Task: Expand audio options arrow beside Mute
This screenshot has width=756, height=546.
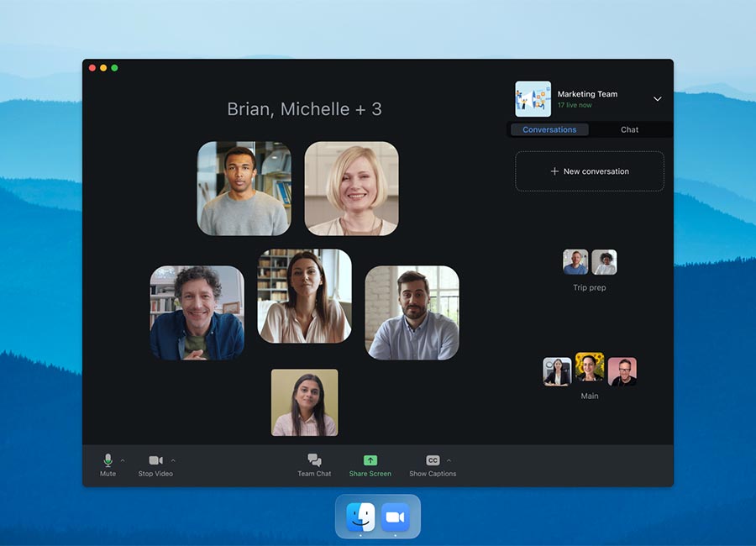Action: point(123,460)
